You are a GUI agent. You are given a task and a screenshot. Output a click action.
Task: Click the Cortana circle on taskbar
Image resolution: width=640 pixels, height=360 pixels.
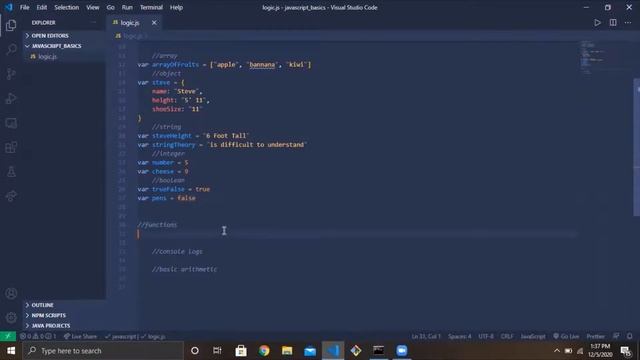(x=195, y=351)
